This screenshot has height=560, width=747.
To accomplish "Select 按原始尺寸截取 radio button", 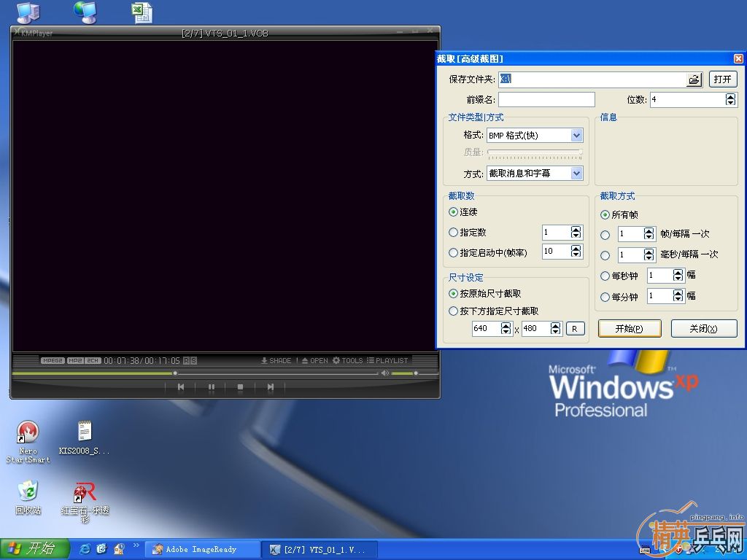I will [454, 293].
